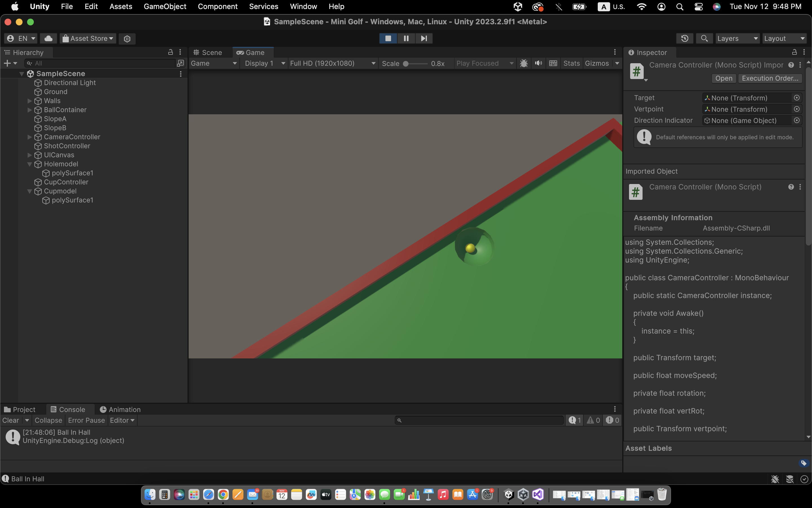Pick object for Direction Indicator field
Viewport: 812px width, 508px height.
pos(796,120)
